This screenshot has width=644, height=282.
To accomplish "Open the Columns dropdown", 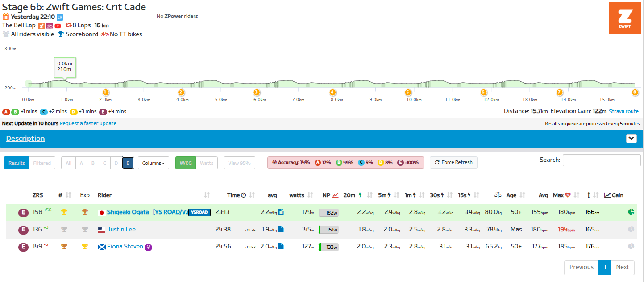I will [x=153, y=163].
